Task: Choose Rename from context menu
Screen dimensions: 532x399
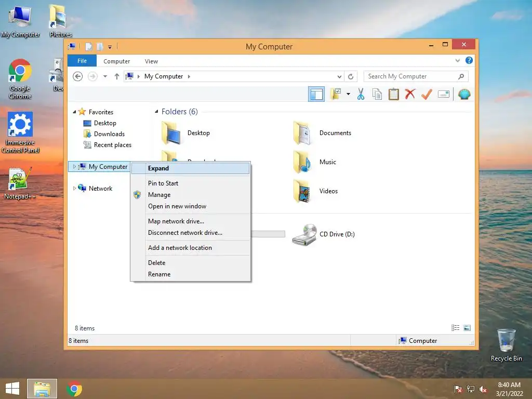Action: 190,274
